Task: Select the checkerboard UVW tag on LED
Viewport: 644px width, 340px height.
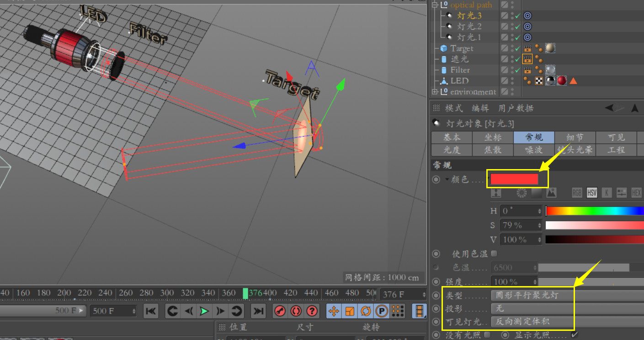Action: (x=539, y=81)
